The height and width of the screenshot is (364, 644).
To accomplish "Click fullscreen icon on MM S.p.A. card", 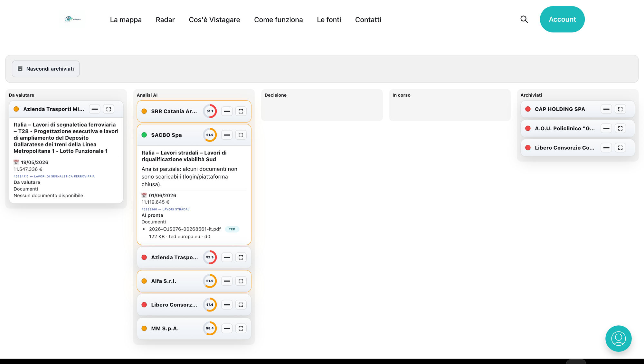I will tap(241, 329).
